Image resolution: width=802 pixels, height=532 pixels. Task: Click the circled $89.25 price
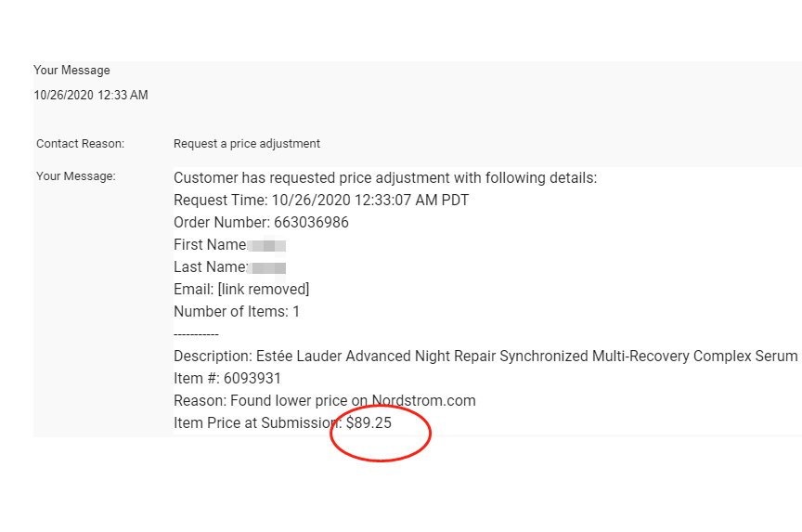369,423
